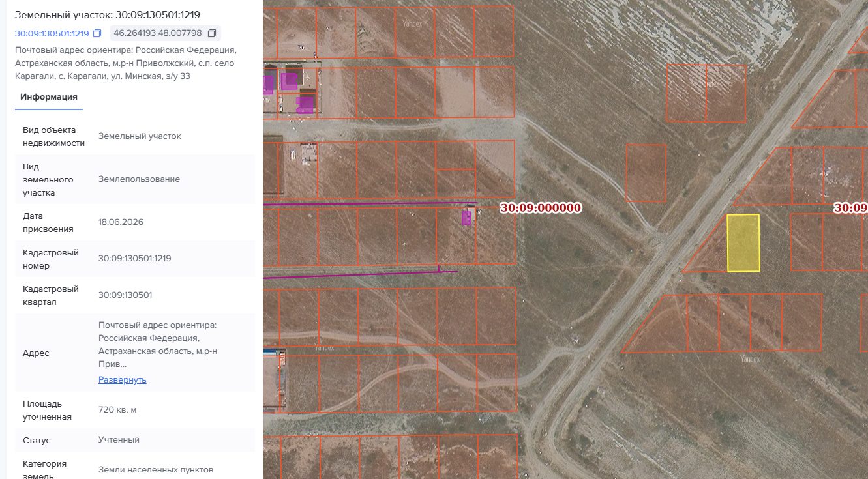Pick the isolated rectangular parcel above the 30:09:000000 label
This screenshot has width=868, height=479.
[x=646, y=173]
